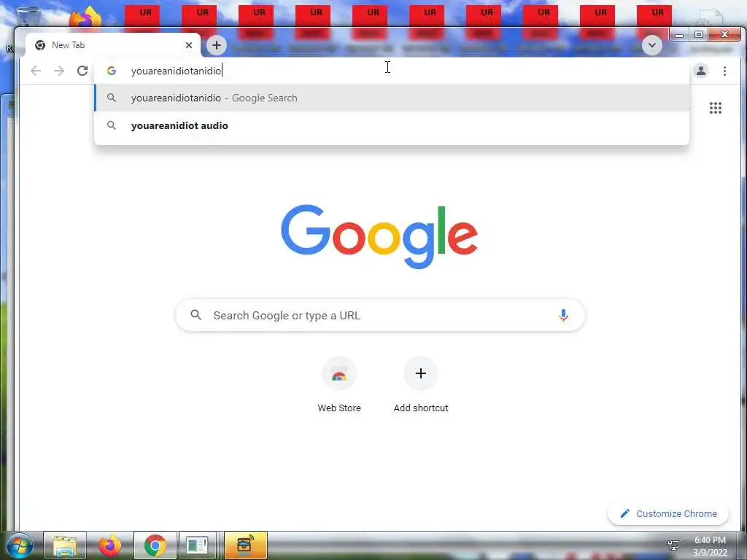The width and height of the screenshot is (747, 560).
Task: Click the New Tab tab title
Action: [68, 45]
